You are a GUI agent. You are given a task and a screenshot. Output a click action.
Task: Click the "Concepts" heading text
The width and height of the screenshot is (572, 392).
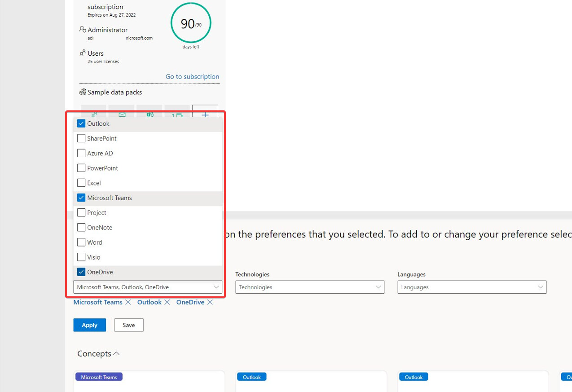click(94, 354)
